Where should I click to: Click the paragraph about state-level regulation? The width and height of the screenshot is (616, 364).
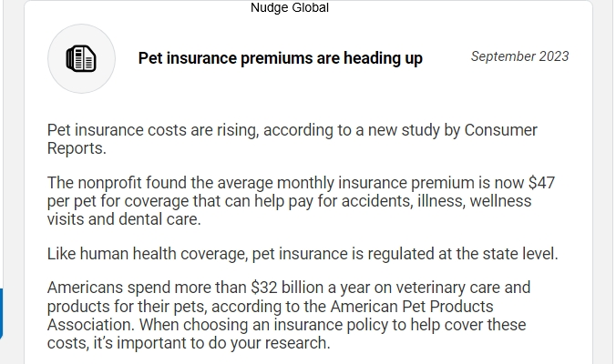point(303,254)
